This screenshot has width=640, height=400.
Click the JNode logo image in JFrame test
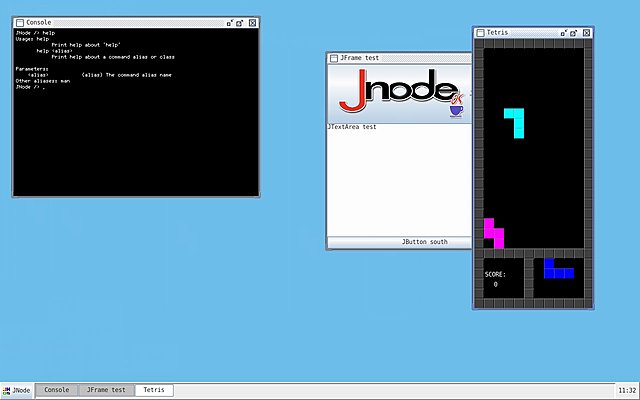coord(400,93)
